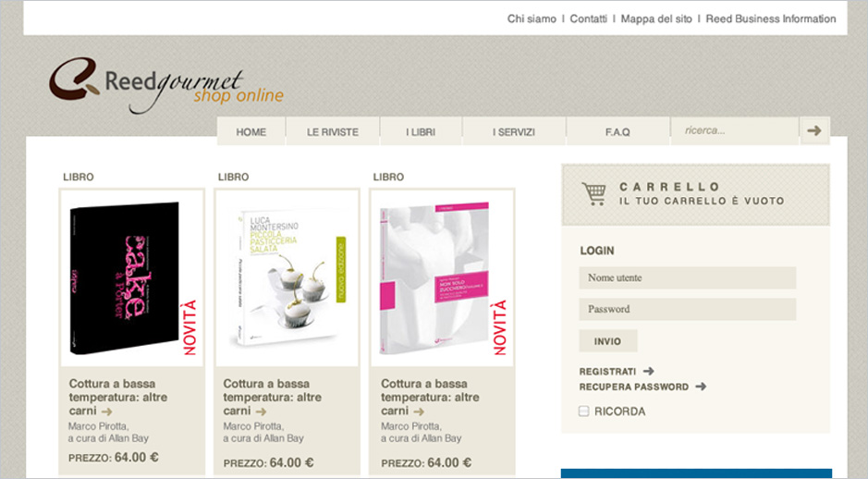Viewport: 868px width, 479px height.
Task: Focus the Password field
Action: click(x=688, y=309)
